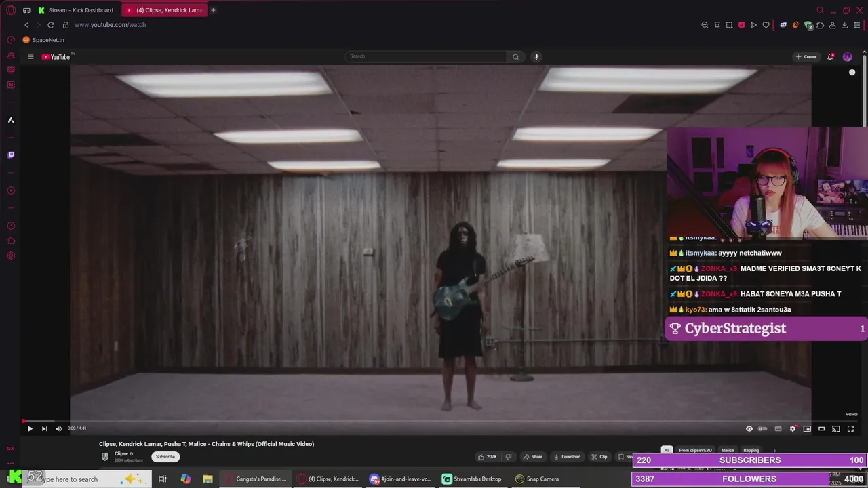Switch to theater mode
The width and height of the screenshot is (868, 488).
click(821, 428)
